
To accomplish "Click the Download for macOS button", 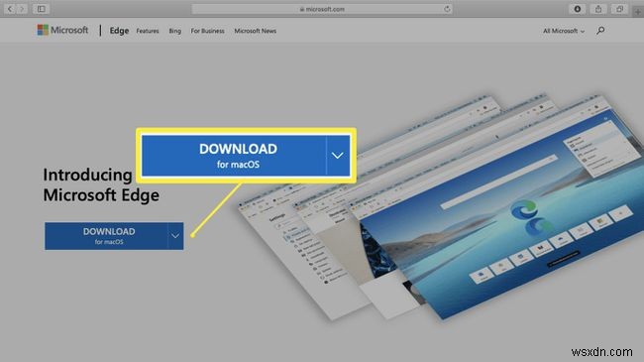I will (106, 236).
